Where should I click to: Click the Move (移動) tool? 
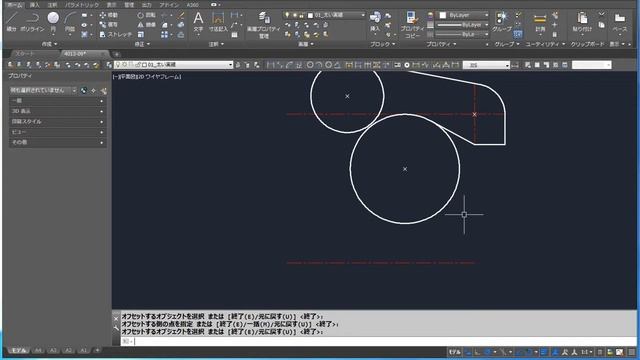pos(109,15)
